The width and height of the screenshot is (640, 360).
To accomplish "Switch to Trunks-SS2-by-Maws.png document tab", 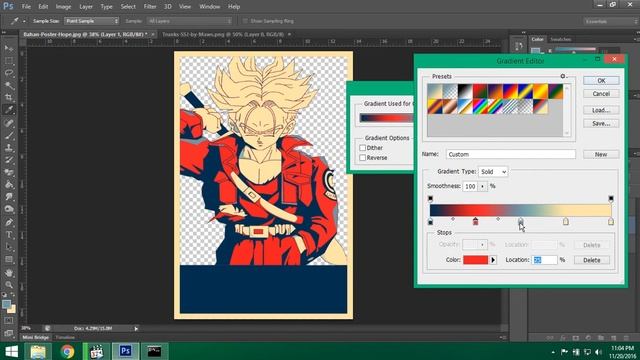I will pyautogui.click(x=223, y=34).
